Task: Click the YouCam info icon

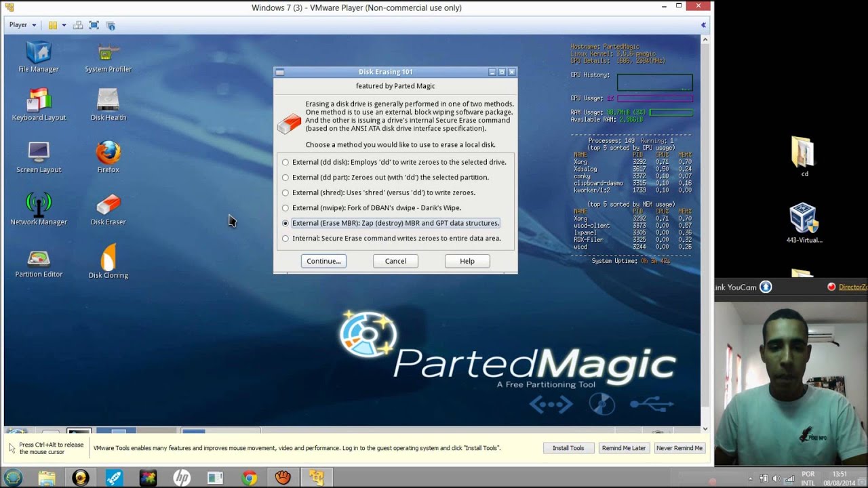Action: (x=766, y=287)
